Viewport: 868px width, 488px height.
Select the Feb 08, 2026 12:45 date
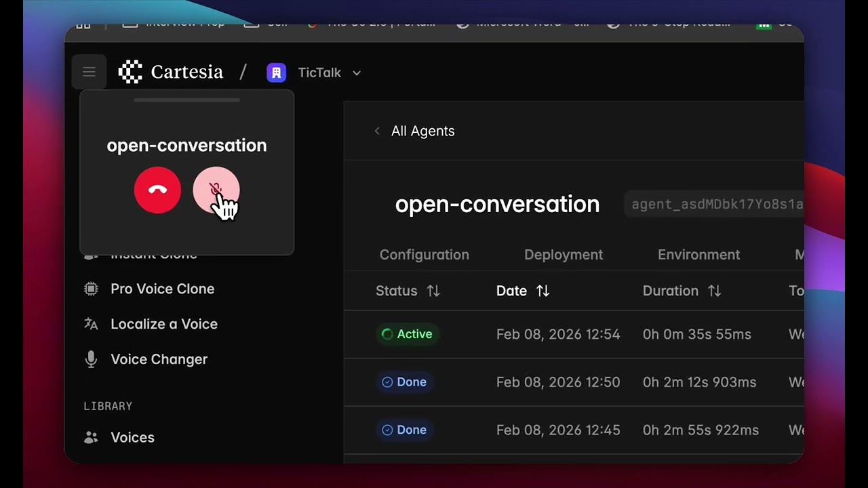click(x=558, y=430)
